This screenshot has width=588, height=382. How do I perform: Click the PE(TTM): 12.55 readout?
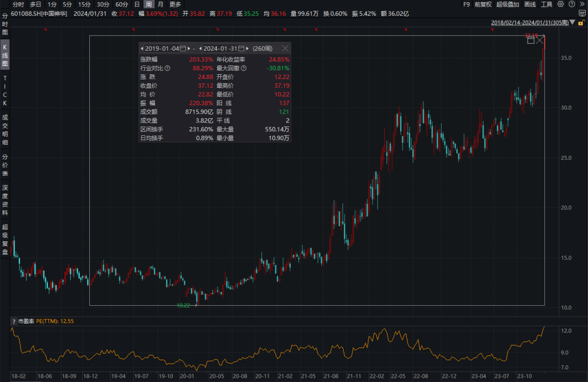coord(55,321)
